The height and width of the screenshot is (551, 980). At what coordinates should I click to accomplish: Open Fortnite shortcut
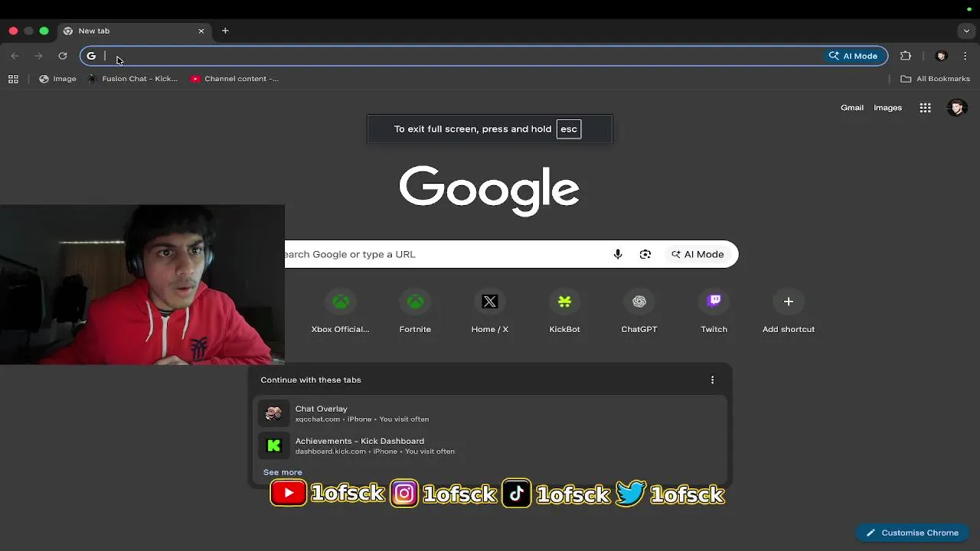click(415, 311)
